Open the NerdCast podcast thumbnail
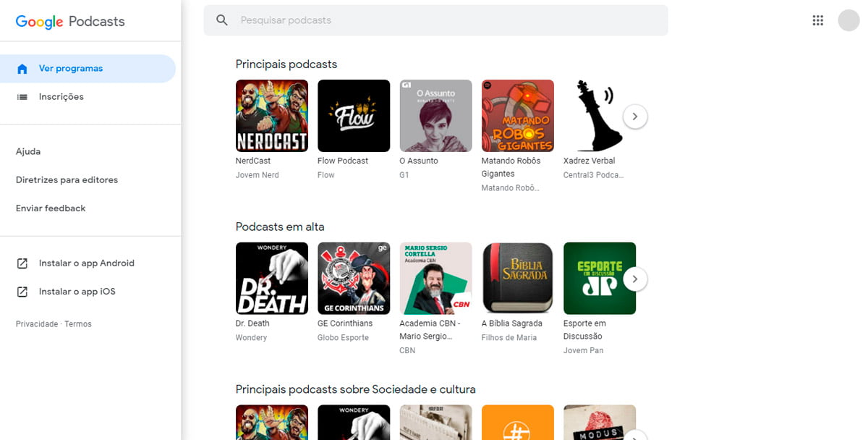Screen dimensions: 868x440 click(x=271, y=116)
